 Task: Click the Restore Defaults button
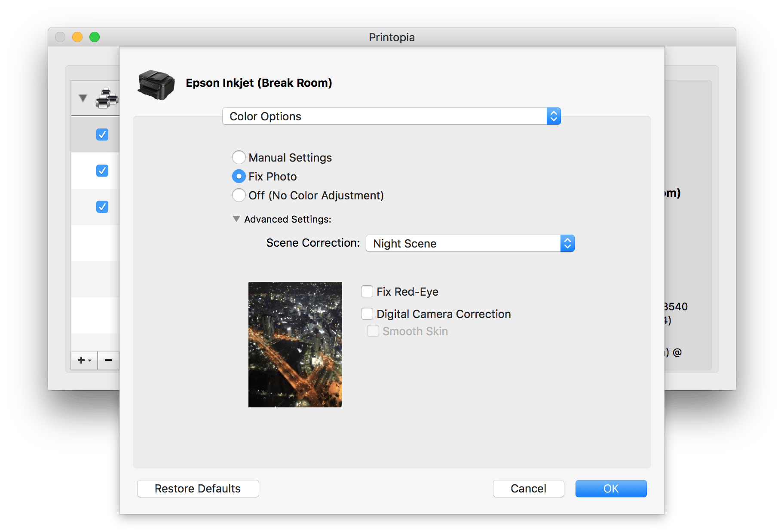[x=198, y=489]
